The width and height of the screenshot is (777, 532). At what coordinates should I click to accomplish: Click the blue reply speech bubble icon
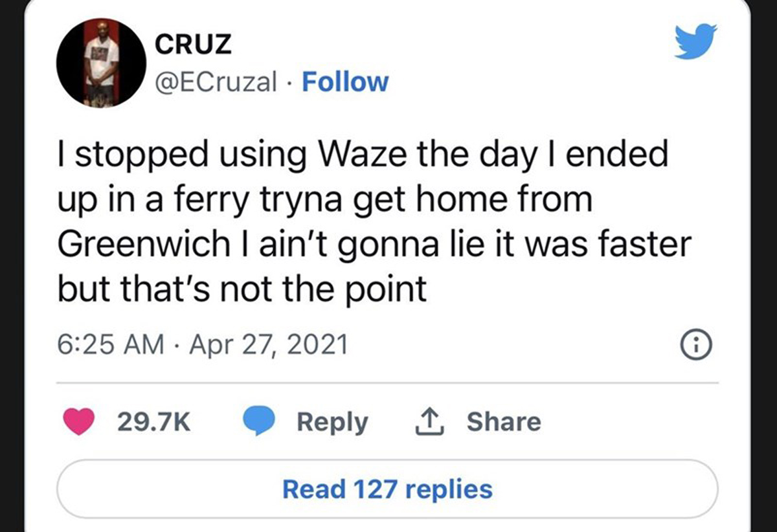[x=260, y=423]
